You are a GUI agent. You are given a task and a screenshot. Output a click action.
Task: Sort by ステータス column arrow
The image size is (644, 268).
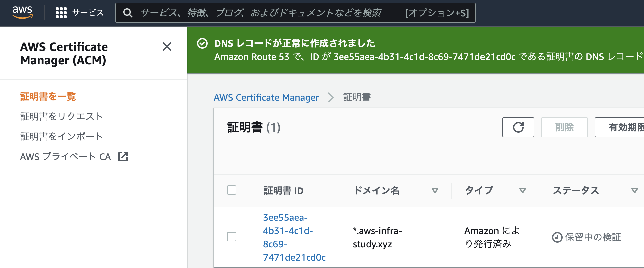[634, 191]
